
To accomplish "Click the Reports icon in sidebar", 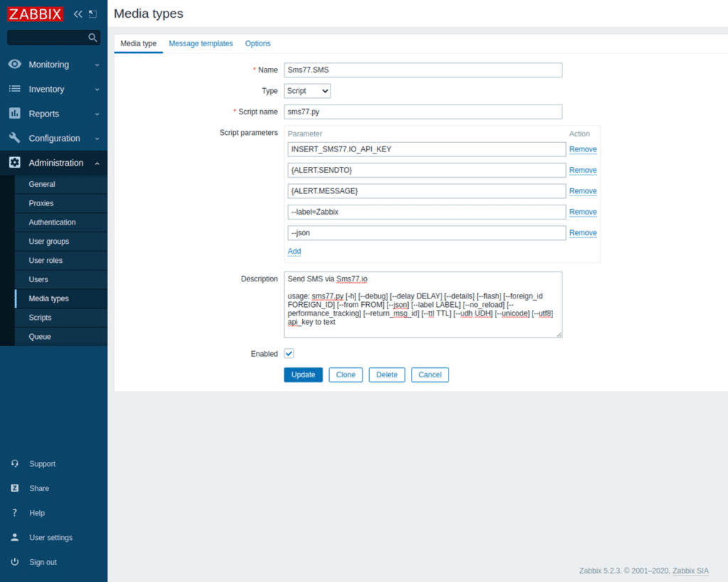I will [x=16, y=113].
